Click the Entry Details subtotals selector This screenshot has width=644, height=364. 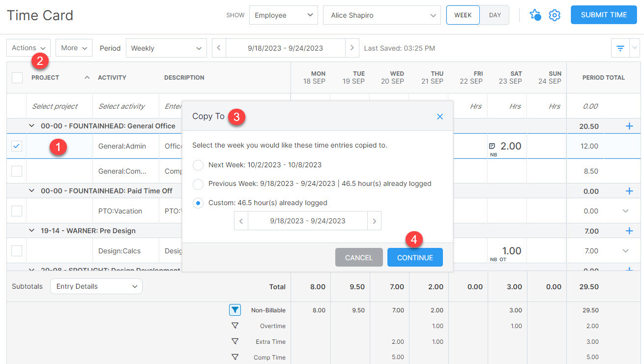pyautogui.click(x=96, y=286)
